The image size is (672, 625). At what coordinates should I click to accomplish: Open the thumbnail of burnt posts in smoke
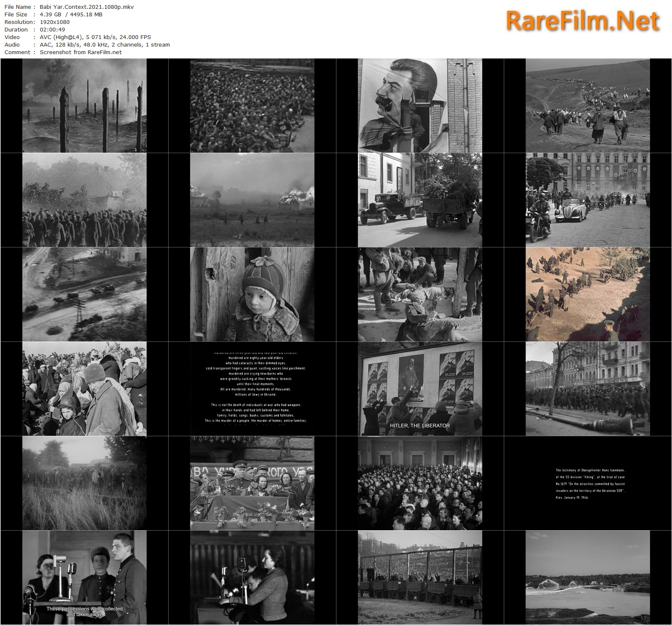tap(84, 105)
